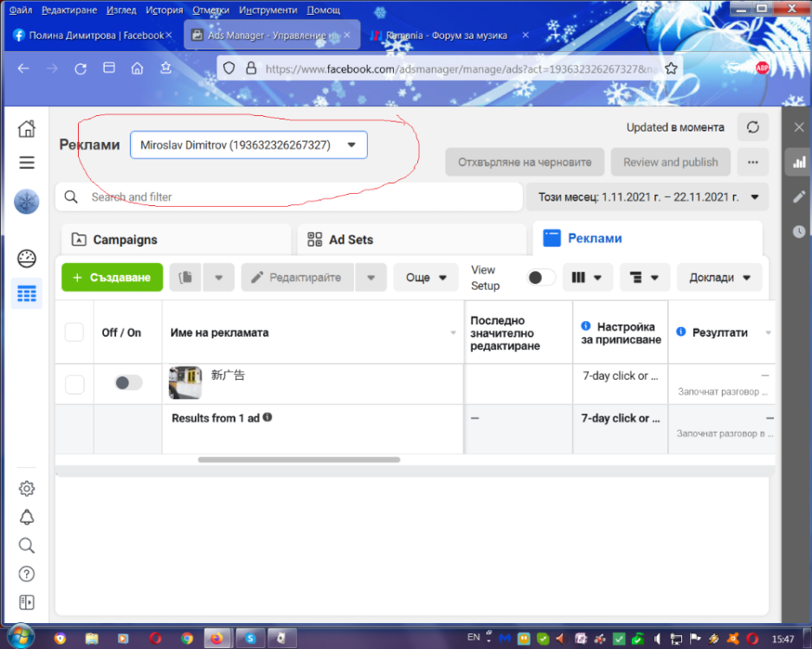The image size is (812, 649).
Task: Open the notifications bell in the sidebar
Action: point(27,517)
